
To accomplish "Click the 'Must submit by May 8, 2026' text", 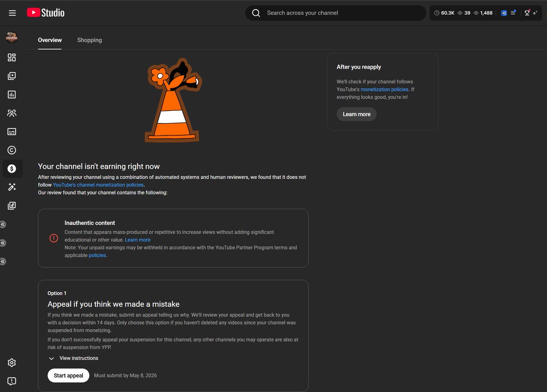I will 125,376.
